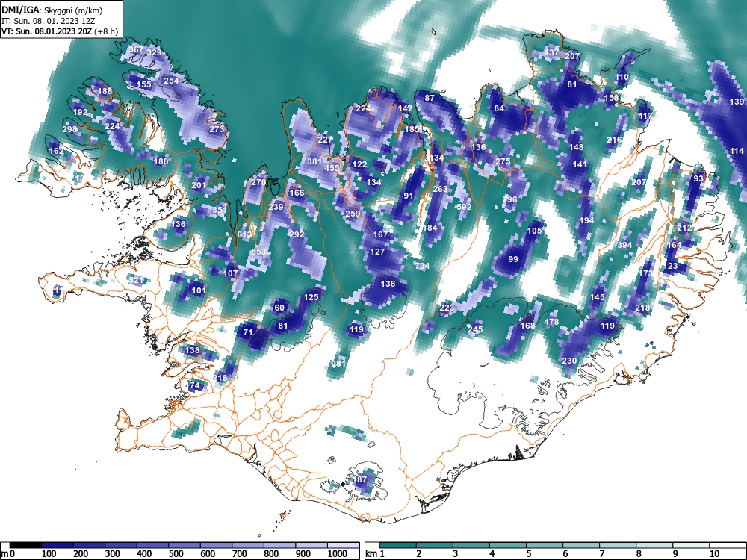
Task: Click the visibility value 329
Action: (154, 52)
